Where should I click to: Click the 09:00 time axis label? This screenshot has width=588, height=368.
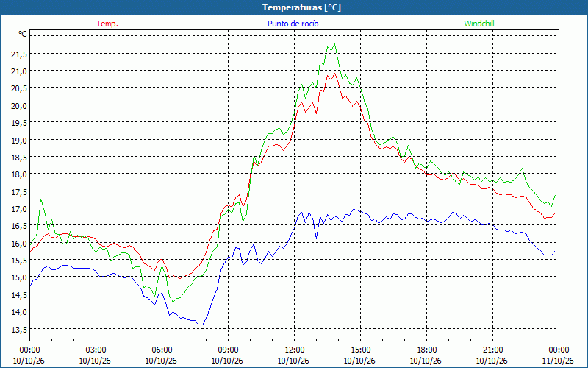pyautogui.click(x=228, y=350)
